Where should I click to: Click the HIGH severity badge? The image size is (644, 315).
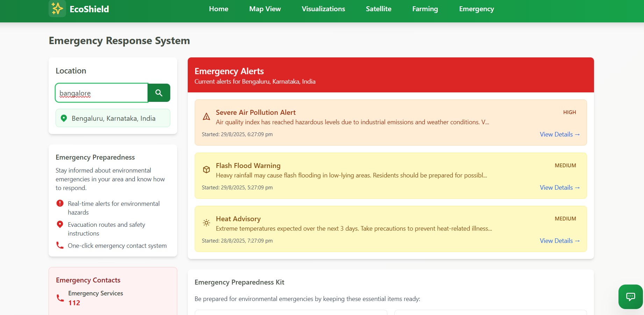point(570,112)
